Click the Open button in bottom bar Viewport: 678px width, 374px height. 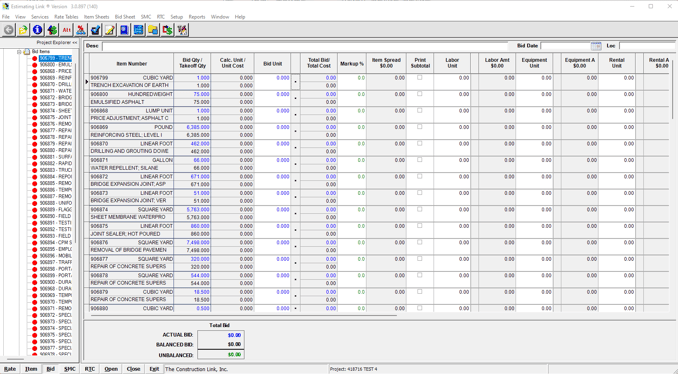point(111,369)
